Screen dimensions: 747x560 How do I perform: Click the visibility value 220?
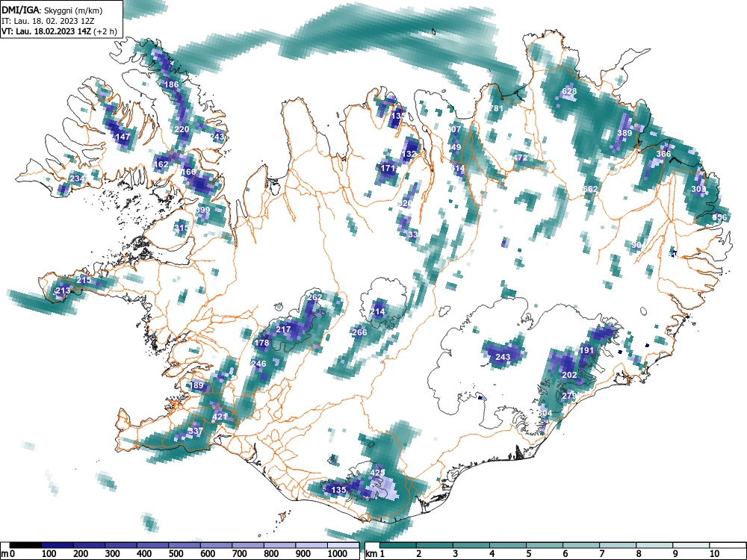point(182,129)
